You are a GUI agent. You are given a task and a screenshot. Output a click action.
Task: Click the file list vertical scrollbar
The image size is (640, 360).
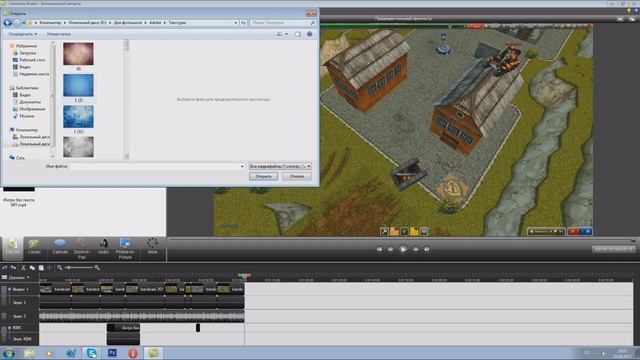click(x=126, y=99)
